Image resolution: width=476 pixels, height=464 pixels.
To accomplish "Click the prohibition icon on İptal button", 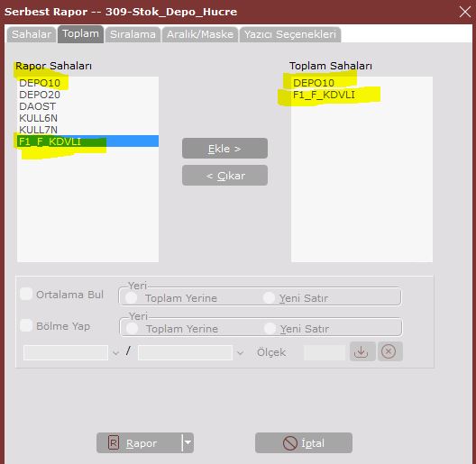I will 289,443.
